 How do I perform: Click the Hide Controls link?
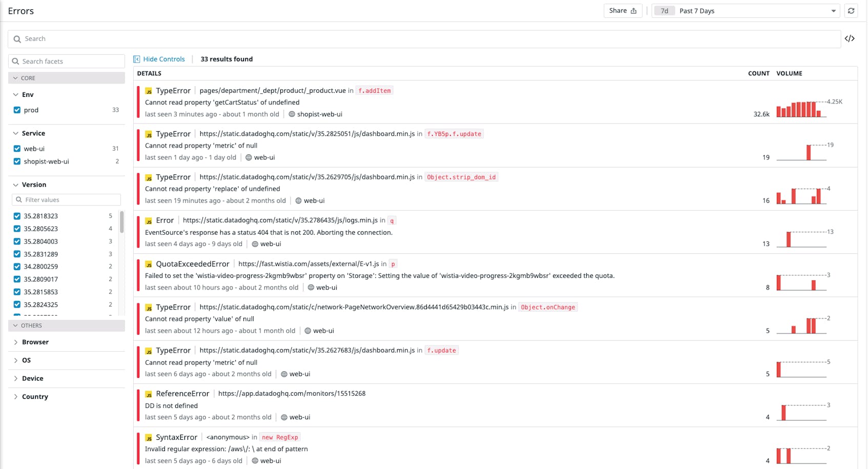tap(164, 59)
